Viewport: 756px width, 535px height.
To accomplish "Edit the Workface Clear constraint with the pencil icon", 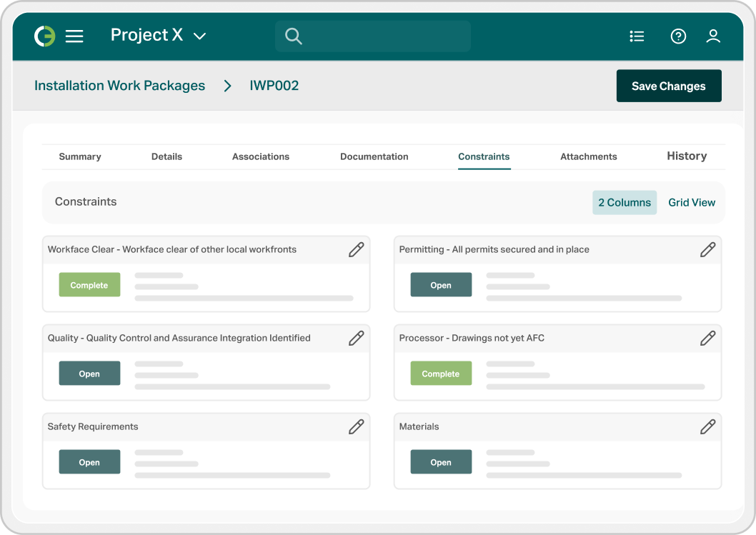I will point(356,249).
